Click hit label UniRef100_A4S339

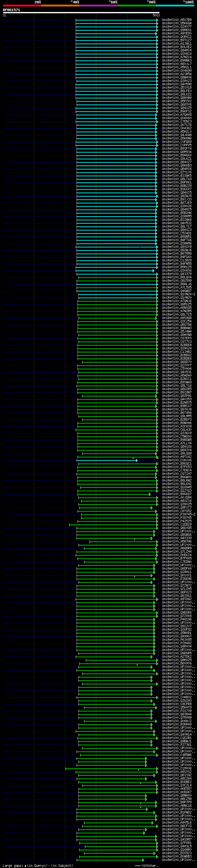(176, 538)
